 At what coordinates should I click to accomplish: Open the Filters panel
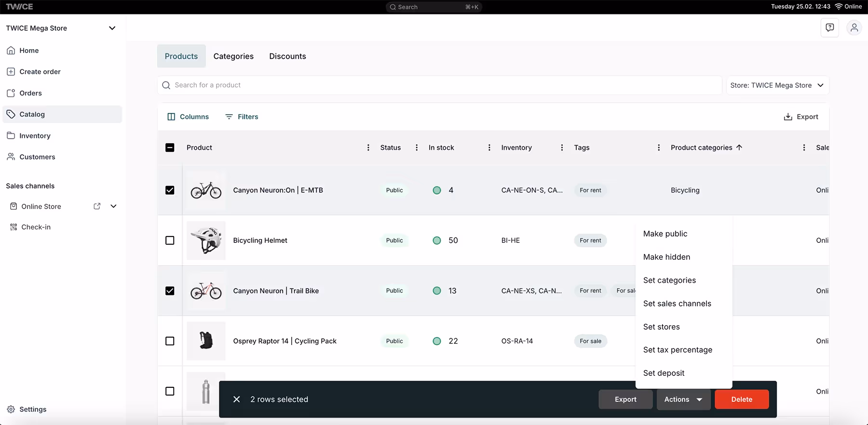pos(242,117)
